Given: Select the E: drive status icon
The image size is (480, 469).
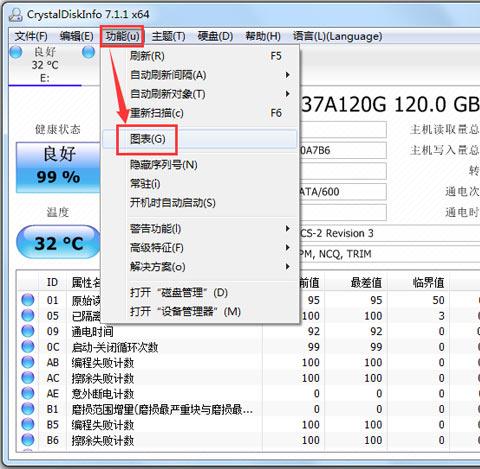Looking at the screenshot, I should (x=16, y=52).
